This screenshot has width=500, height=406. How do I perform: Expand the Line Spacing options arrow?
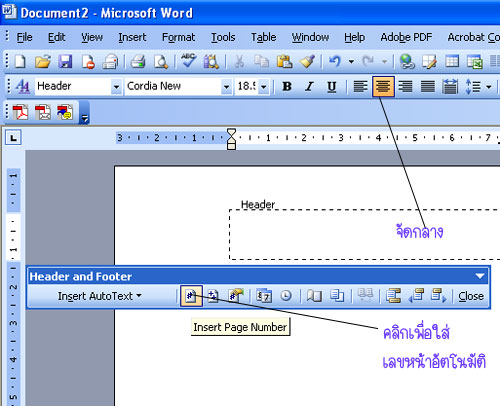tap(489, 87)
